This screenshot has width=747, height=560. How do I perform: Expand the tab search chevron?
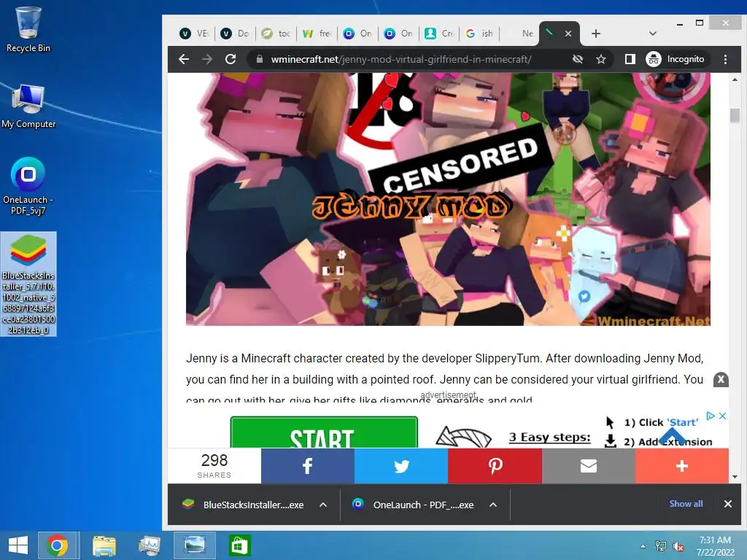pos(653,34)
